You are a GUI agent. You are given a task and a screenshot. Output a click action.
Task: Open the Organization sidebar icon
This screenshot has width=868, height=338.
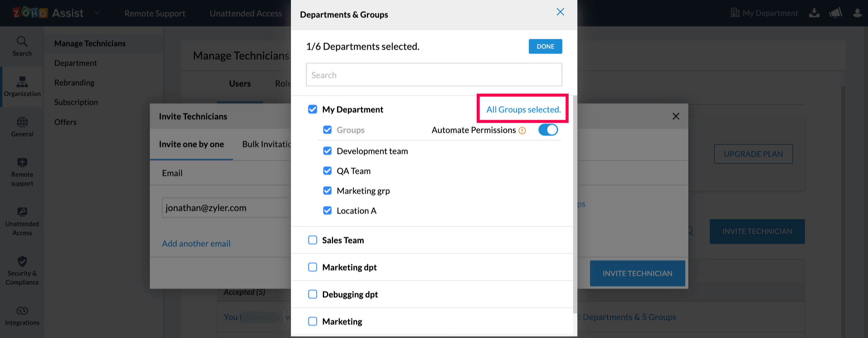(x=22, y=82)
